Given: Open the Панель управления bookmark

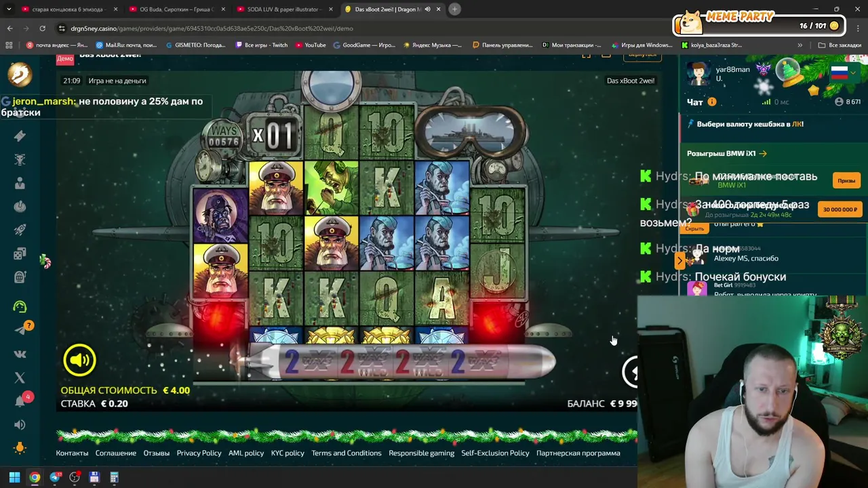Looking at the screenshot, I should point(502,45).
